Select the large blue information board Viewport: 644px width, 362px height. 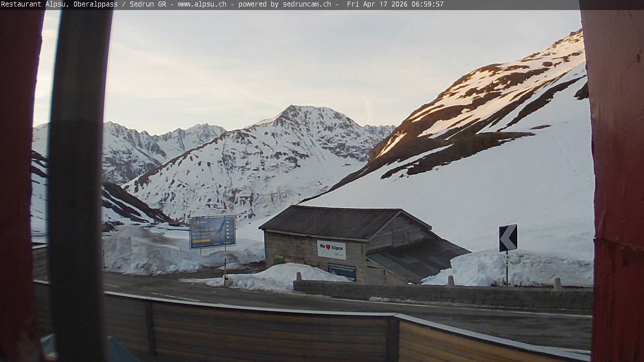point(212,232)
